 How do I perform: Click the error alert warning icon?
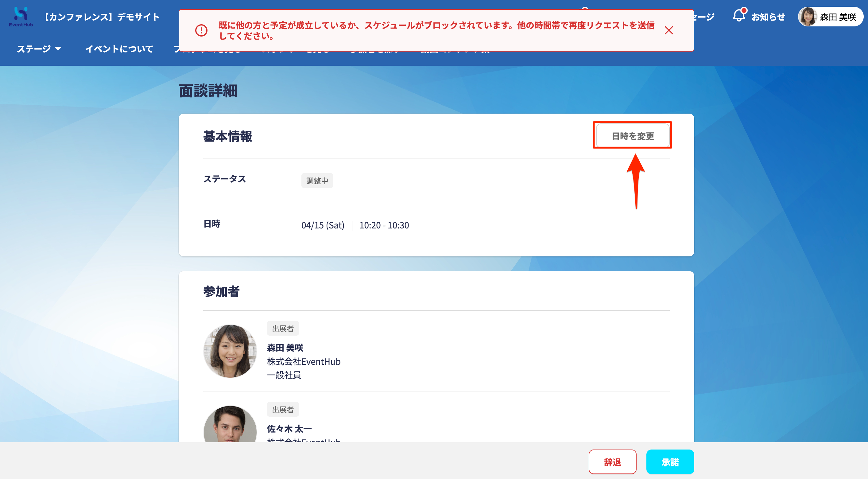click(201, 30)
